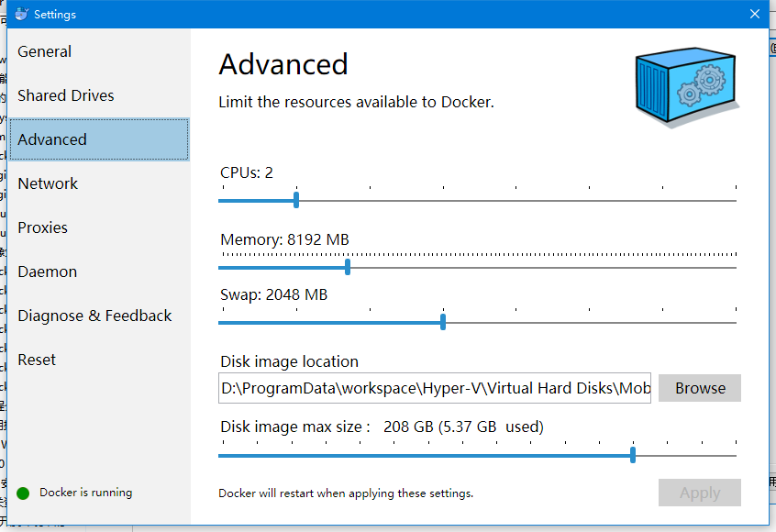Image resolution: width=776 pixels, height=532 pixels.
Task: Click 'Limit the resources available to Docker.' text
Action: 356,102
